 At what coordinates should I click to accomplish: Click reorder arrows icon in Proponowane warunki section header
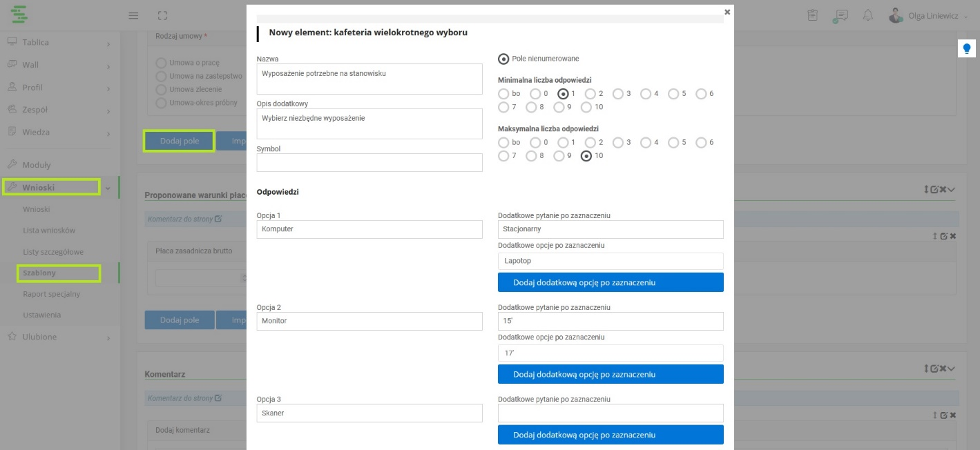point(926,190)
